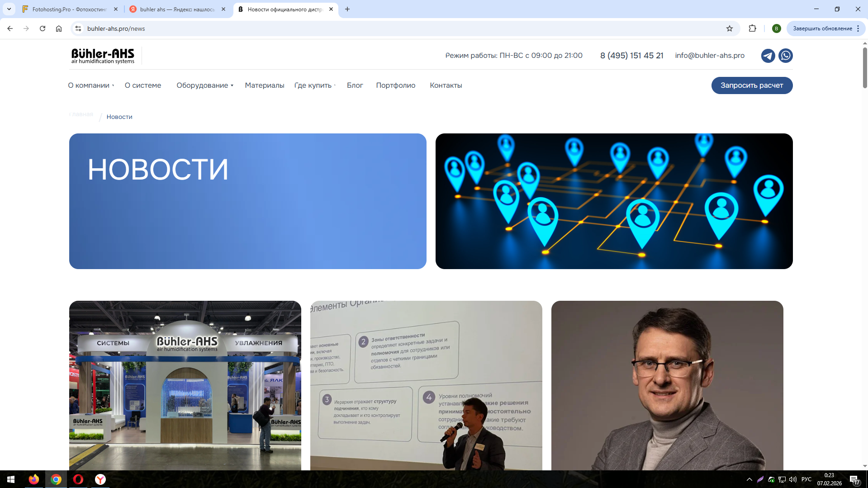868x488 pixels.
Task: Bookmark this page with the star icon
Action: tap(730, 28)
